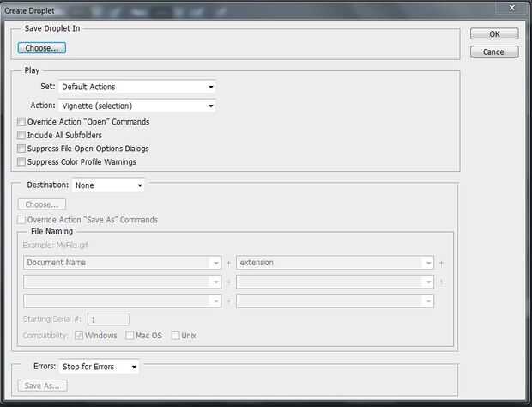Click the Save As button under Errors
Image resolution: width=532 pixels, height=407 pixels.
[x=42, y=386]
